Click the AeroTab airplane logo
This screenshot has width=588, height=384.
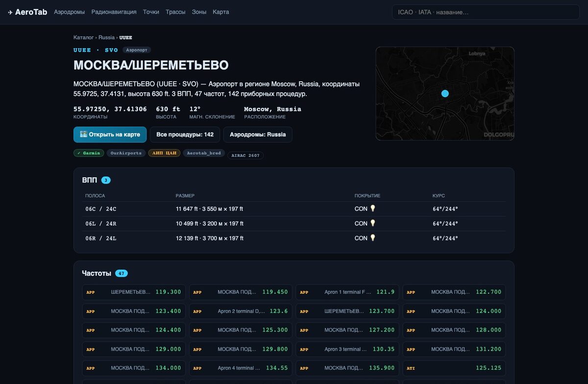click(27, 12)
